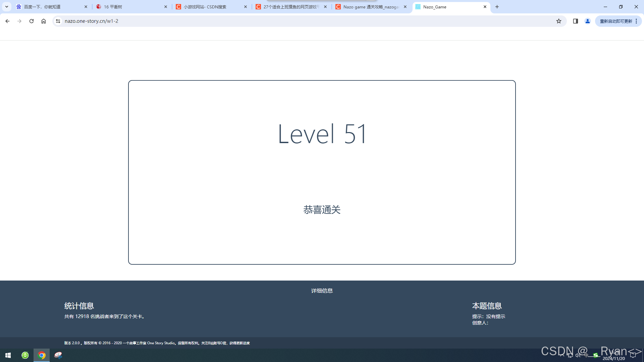
Task: Click the 共有 12918 名挑战者 statistic text
Action: pyautogui.click(x=105, y=316)
